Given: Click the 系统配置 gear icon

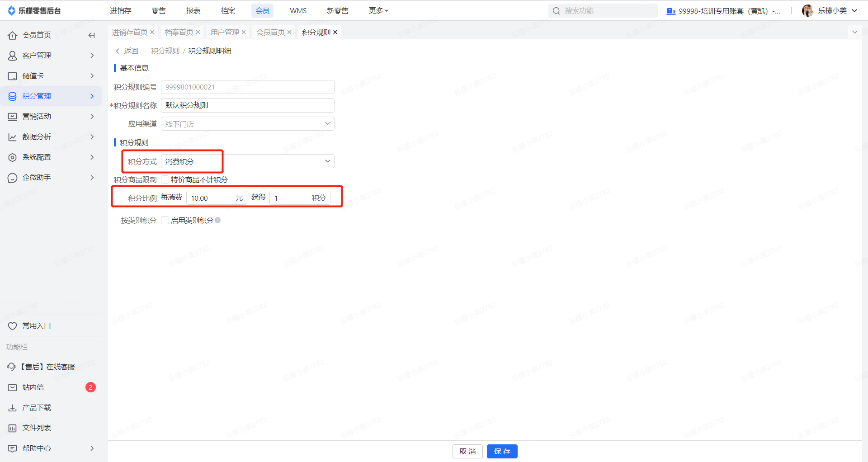Looking at the screenshot, I should click(13, 157).
